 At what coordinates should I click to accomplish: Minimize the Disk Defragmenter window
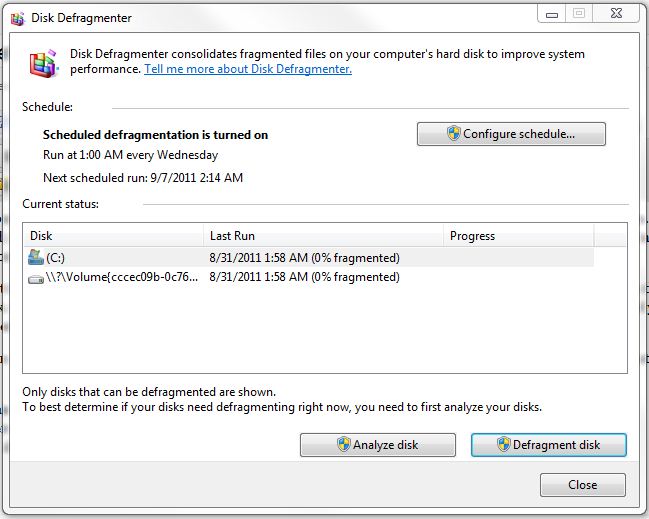coord(552,14)
